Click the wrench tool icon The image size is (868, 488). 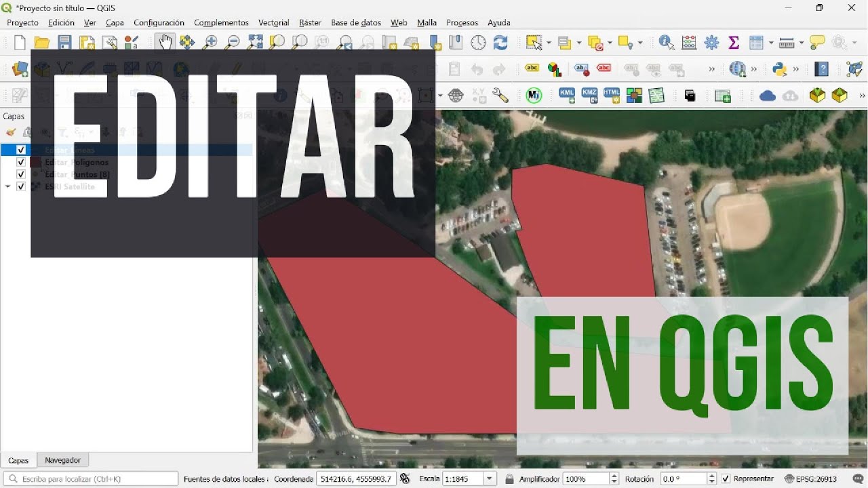[x=500, y=96]
